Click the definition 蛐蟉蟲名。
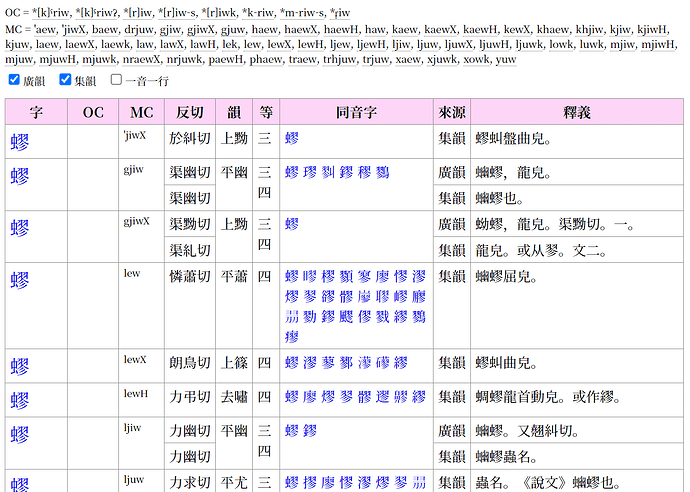 point(506,457)
